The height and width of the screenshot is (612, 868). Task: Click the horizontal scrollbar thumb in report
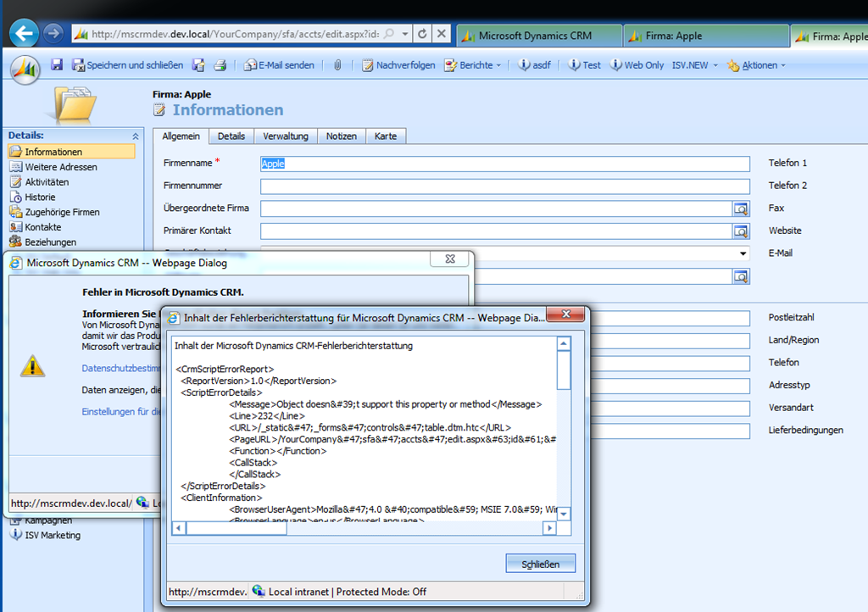click(x=236, y=528)
